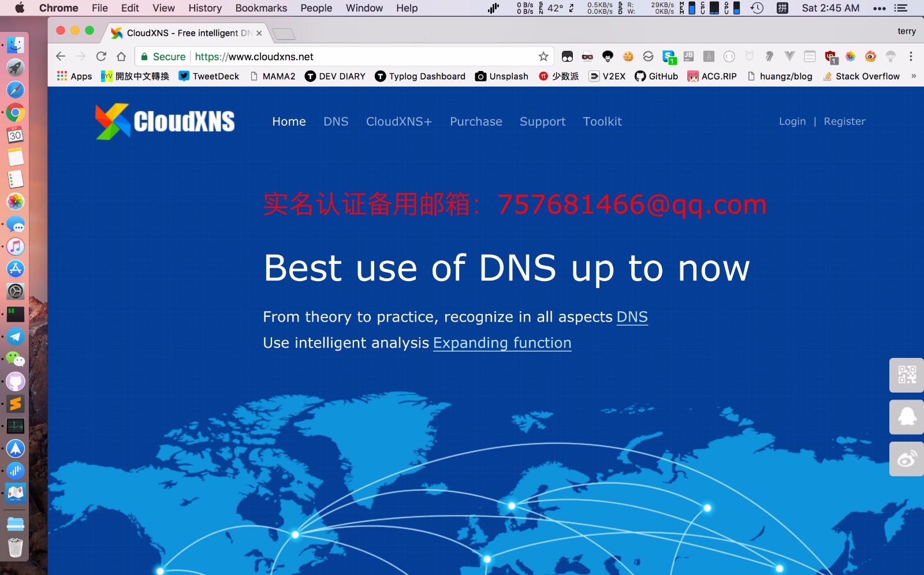Viewport: 924px width, 575px height.
Task: Open the ACG.RIP bookmark
Action: point(712,76)
